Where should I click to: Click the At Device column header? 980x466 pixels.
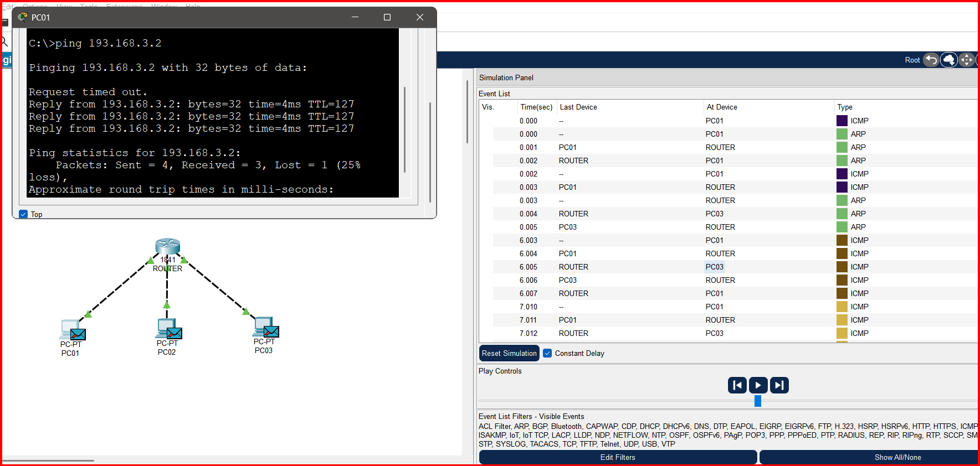[768, 107]
